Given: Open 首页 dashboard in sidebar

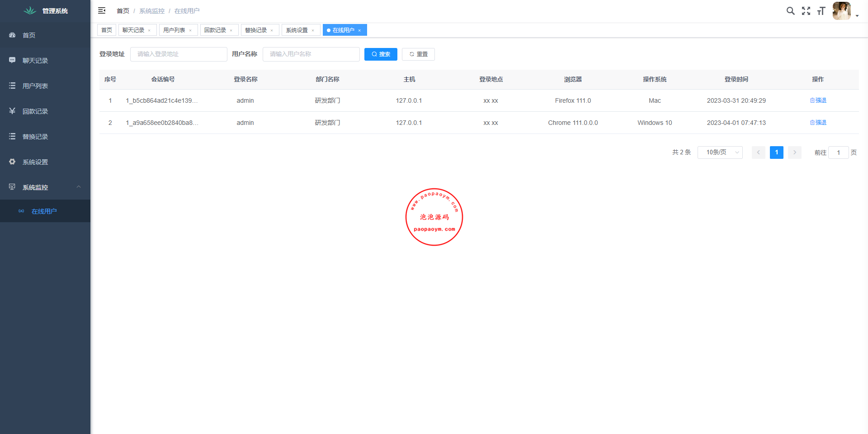Looking at the screenshot, I should click(29, 35).
